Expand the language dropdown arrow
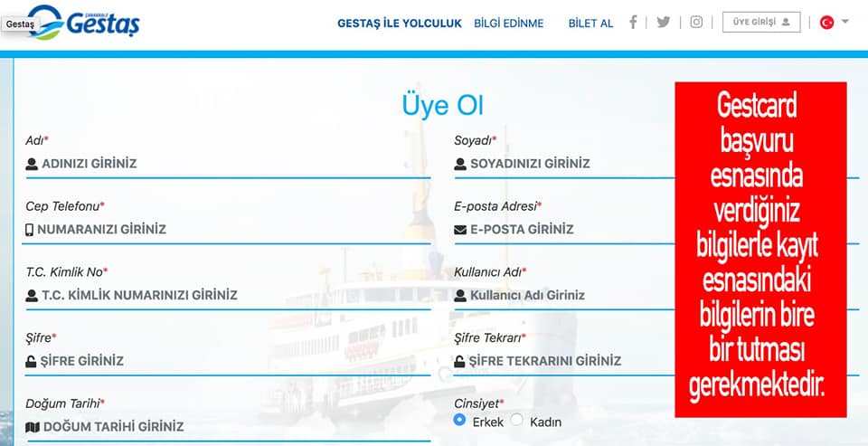868x446 pixels. point(844,22)
